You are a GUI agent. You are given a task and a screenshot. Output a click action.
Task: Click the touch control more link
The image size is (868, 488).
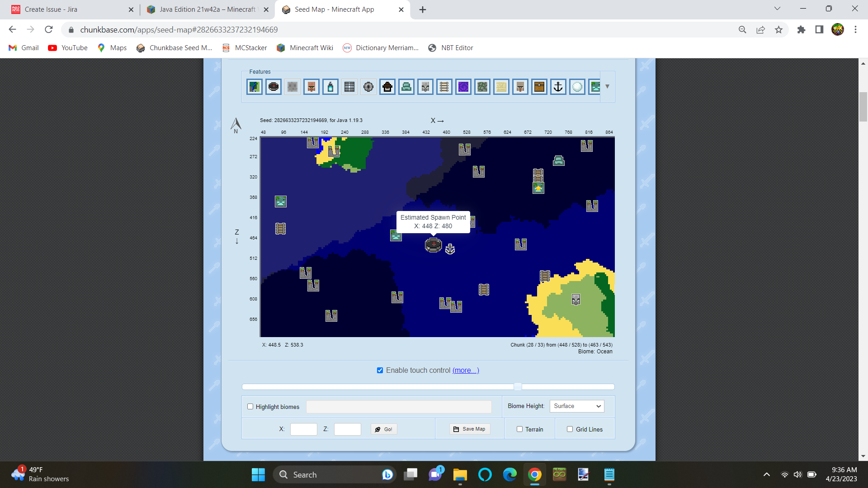click(x=466, y=371)
